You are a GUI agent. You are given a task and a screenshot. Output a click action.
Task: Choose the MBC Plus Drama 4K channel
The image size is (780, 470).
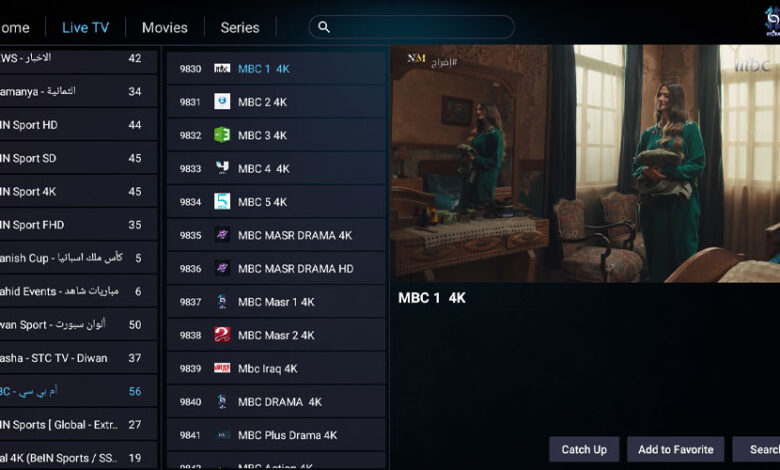[277, 435]
